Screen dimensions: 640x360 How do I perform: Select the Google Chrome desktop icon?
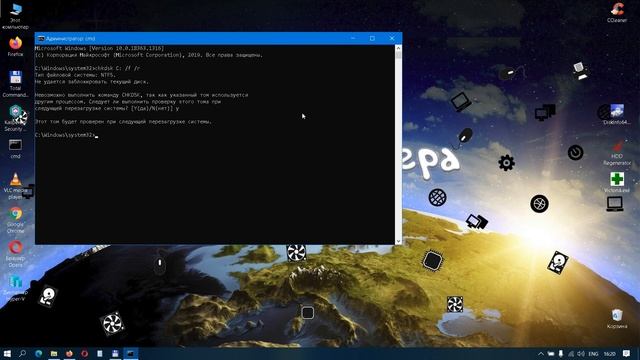click(x=16, y=220)
